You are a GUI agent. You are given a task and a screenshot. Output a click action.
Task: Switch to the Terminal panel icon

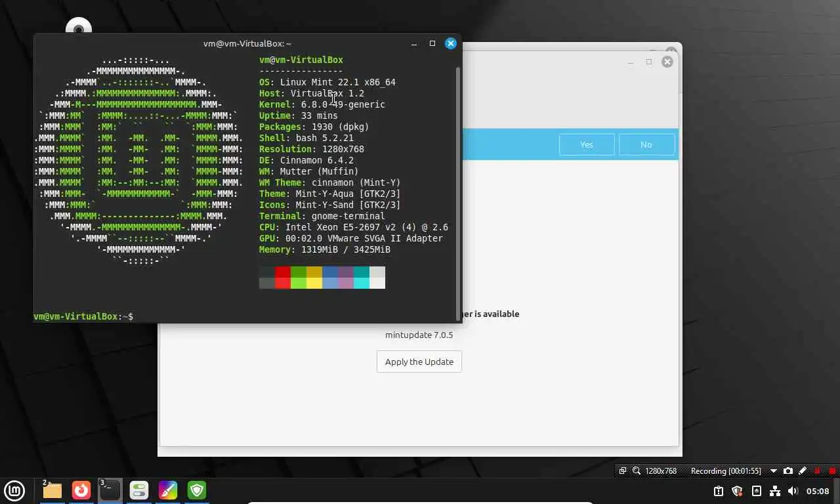(x=110, y=490)
